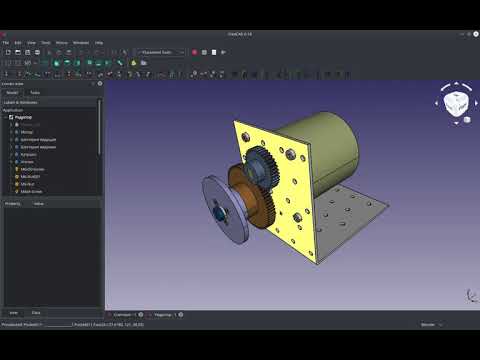The image size is (480, 360).
Task: Click the ruler measure distance icon
Action: click(x=120, y=63)
